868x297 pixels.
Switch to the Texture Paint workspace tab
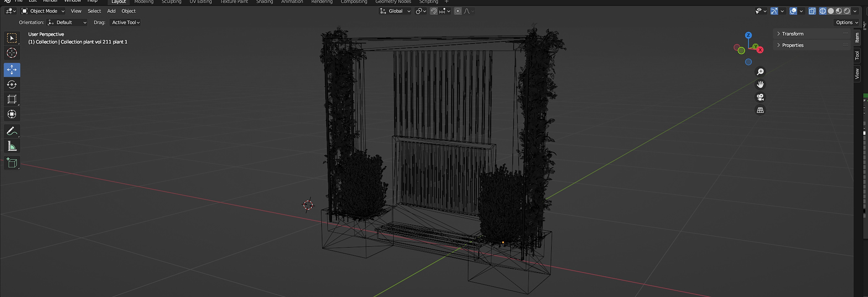[x=234, y=2]
